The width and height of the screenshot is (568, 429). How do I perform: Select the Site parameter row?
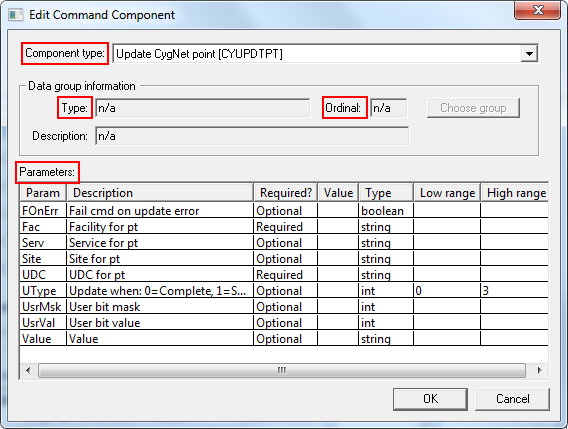[x=284, y=259]
